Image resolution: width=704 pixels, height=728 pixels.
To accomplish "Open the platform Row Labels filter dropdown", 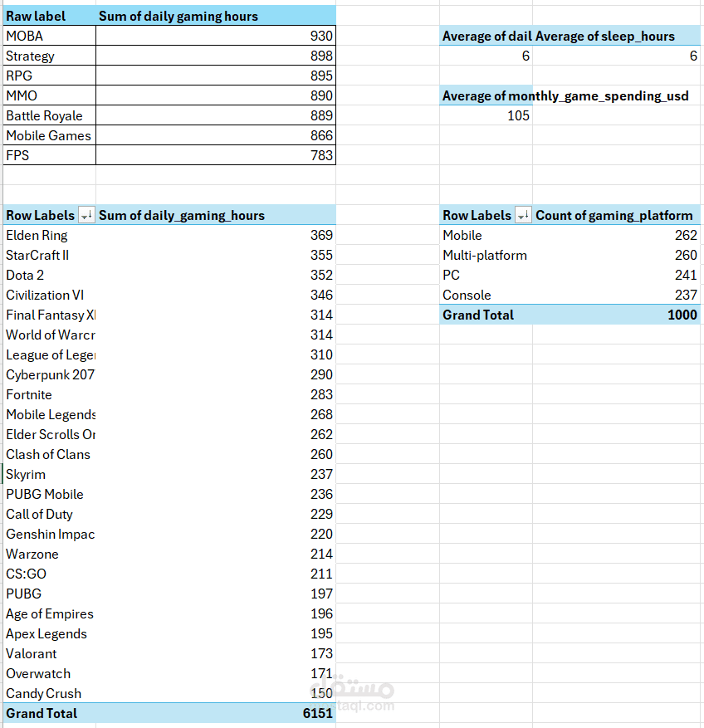I will 523,215.
